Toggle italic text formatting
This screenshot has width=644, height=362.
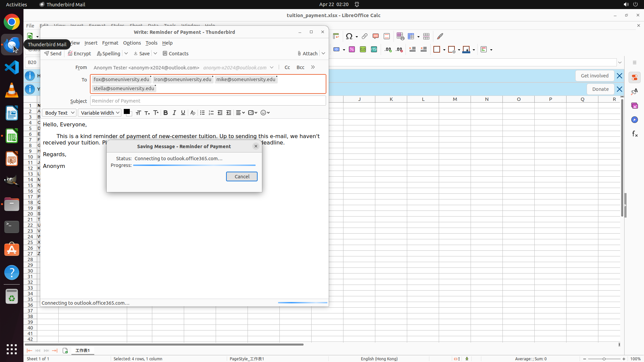(x=174, y=113)
